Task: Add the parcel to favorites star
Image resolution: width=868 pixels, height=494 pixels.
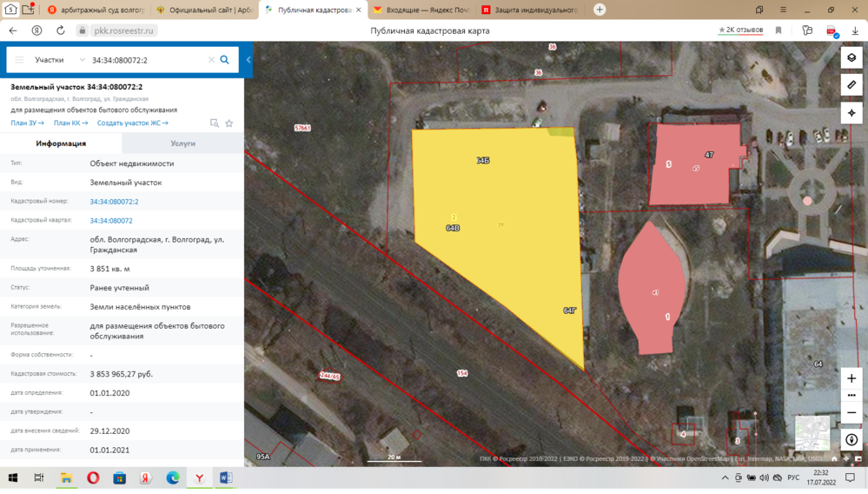Action: coord(229,123)
